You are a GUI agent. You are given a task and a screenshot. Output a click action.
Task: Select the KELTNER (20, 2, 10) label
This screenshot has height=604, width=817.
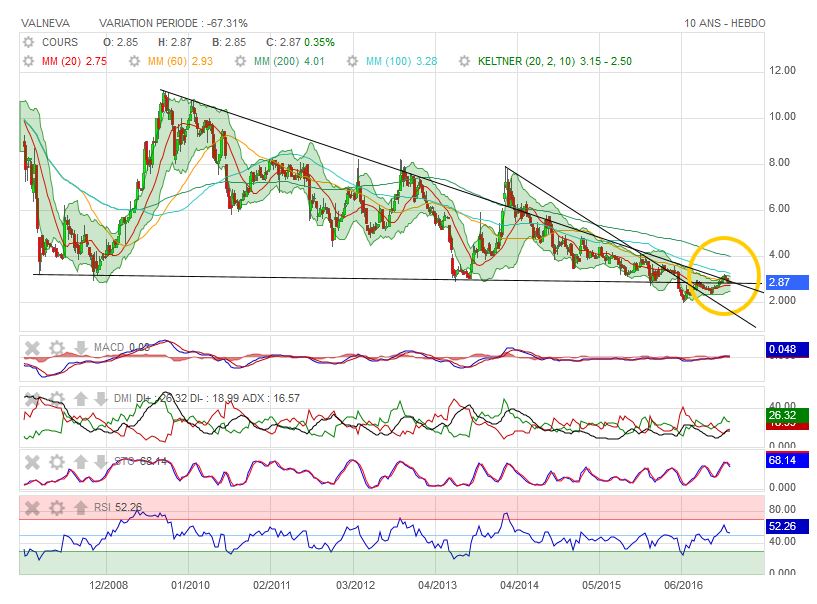pyautogui.click(x=526, y=61)
